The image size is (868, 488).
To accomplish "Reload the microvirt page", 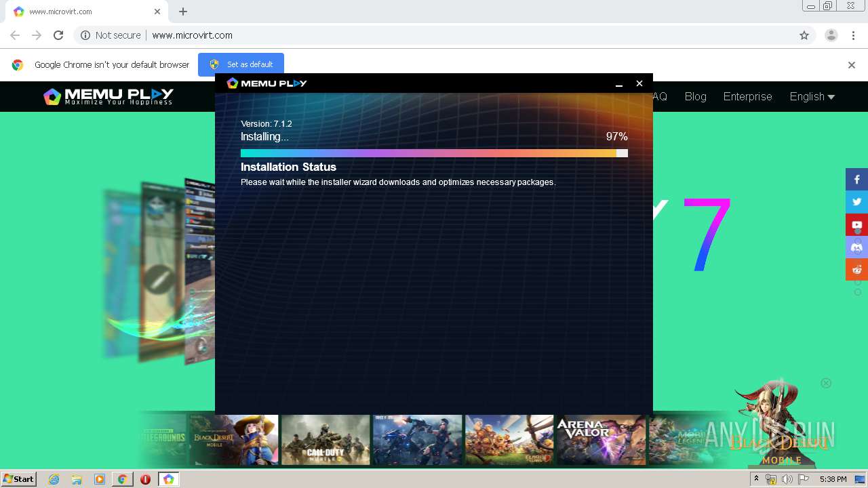I will 58,35.
